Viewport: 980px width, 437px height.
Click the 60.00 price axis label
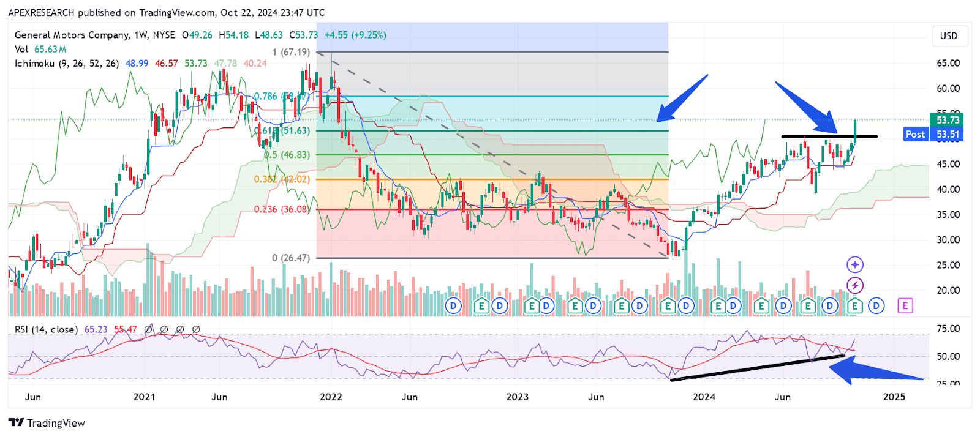click(948, 88)
